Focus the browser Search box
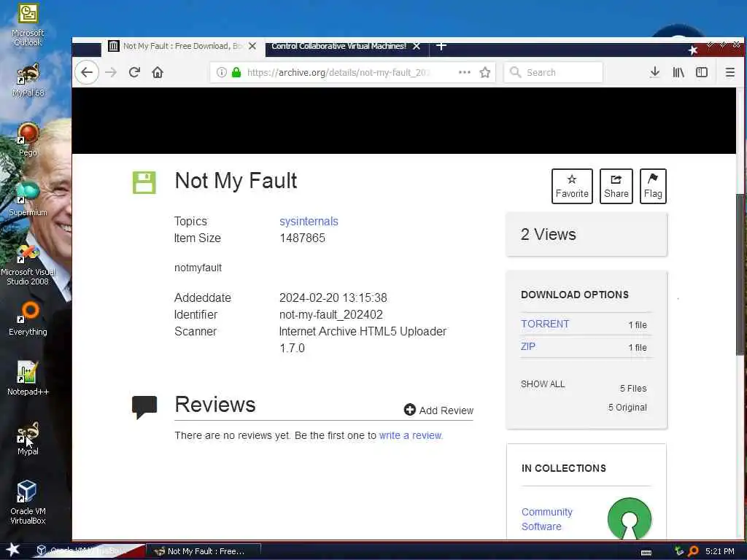The width and height of the screenshot is (747, 560). coord(553,72)
